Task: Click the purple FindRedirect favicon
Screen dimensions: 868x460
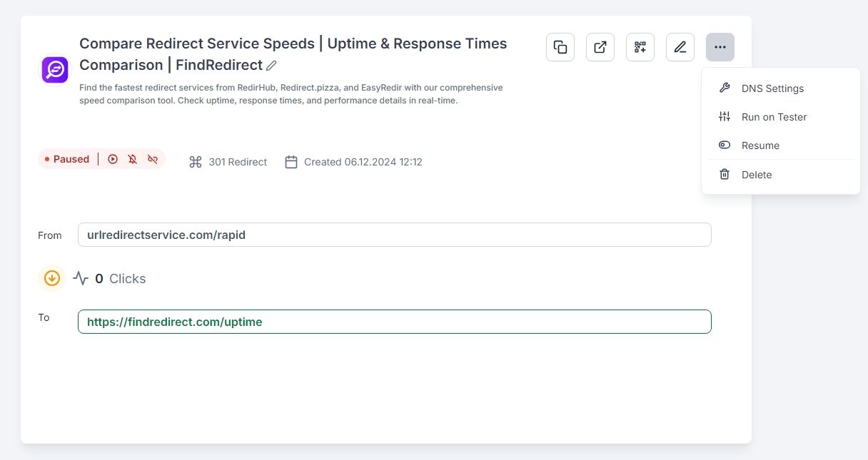Action: click(x=55, y=70)
